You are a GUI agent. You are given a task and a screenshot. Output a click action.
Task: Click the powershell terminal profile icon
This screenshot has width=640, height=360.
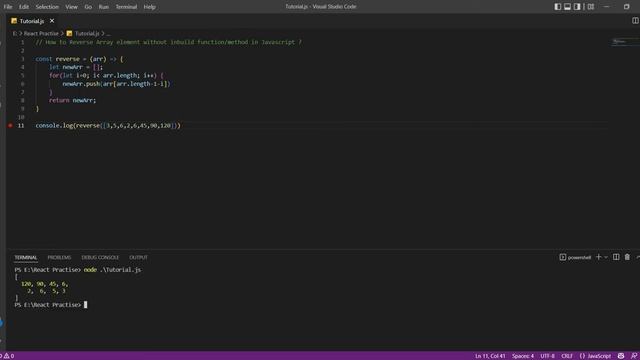(562, 257)
